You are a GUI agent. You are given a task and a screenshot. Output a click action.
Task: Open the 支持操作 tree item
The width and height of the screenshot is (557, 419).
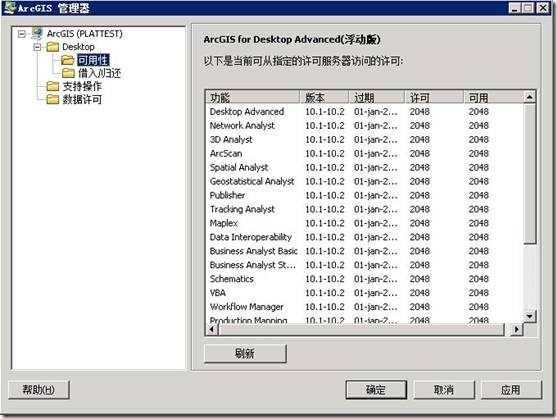click(x=82, y=86)
